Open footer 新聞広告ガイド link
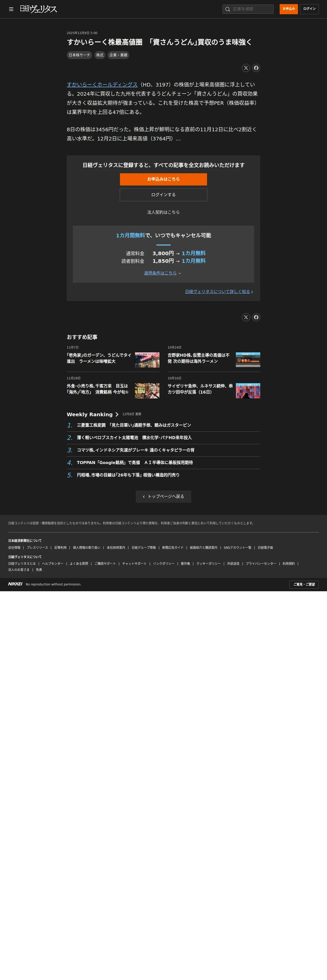Image resolution: width=327 pixels, height=980 pixels. coord(173,548)
